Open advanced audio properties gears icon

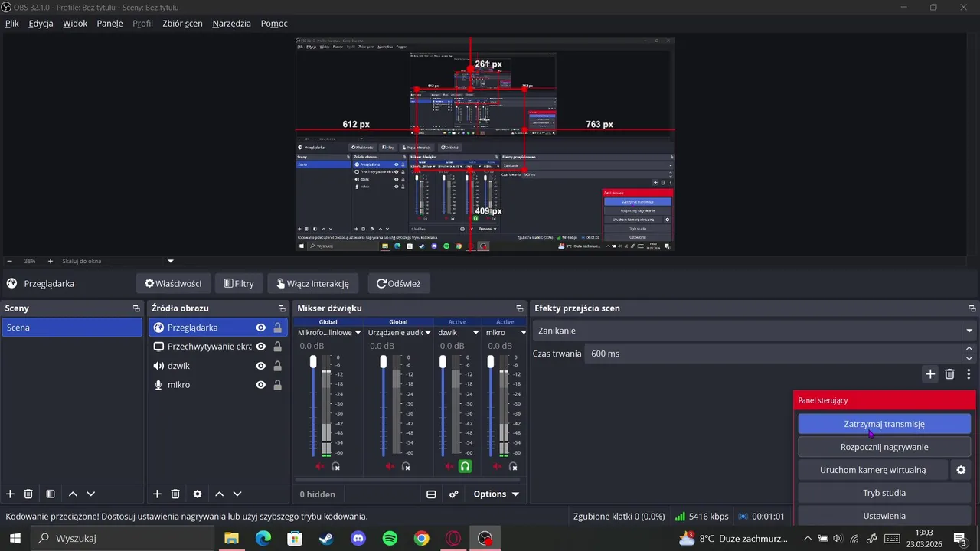453,494
